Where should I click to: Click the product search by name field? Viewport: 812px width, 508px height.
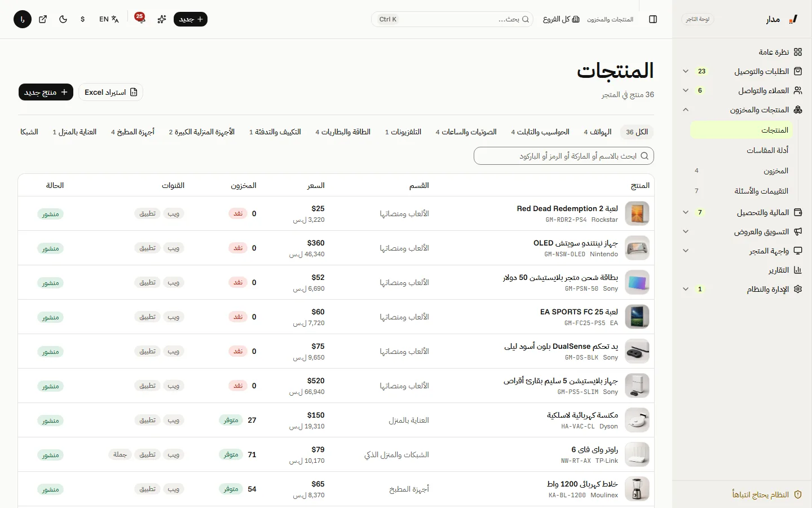click(x=564, y=156)
